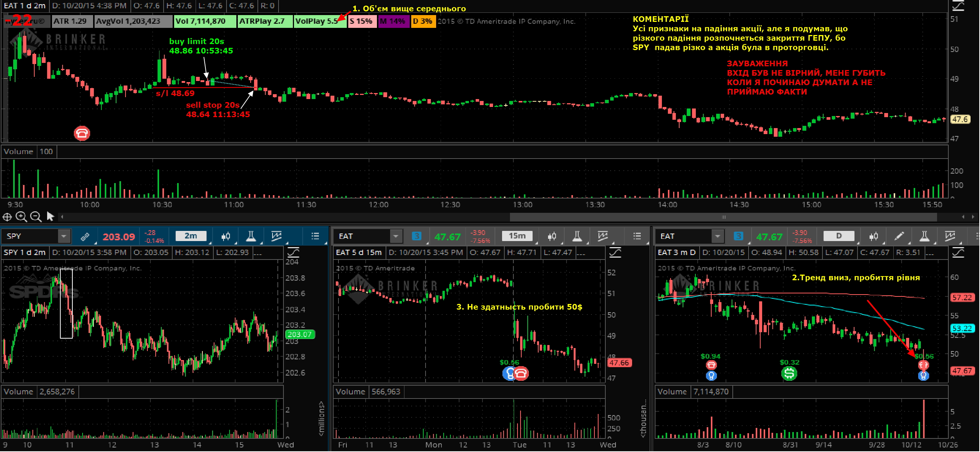Click the Vol 7,114,870 green label

click(x=205, y=21)
